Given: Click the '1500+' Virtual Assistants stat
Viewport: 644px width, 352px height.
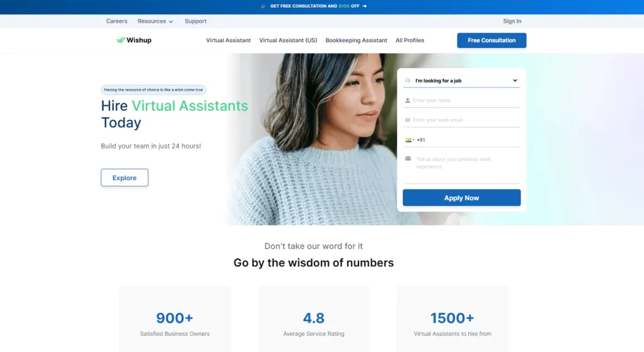Looking at the screenshot, I should (452, 319).
